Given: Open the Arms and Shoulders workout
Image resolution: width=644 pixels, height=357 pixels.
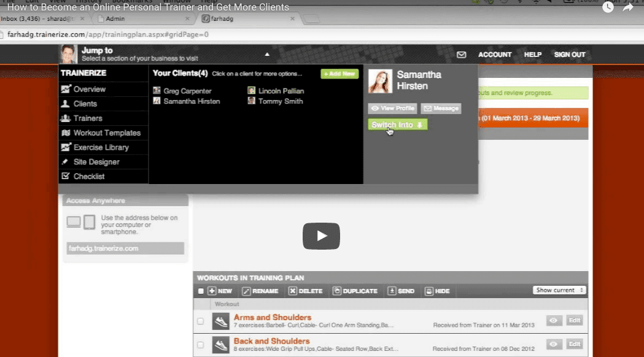Looking at the screenshot, I should (273, 317).
